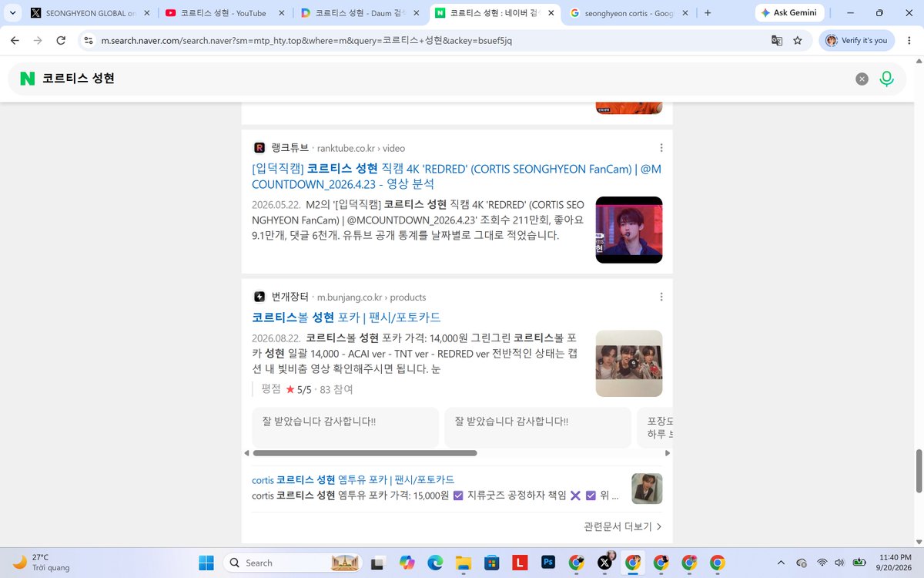Click the m.bunjang.co.kr › products breadcrumb

[x=371, y=297]
